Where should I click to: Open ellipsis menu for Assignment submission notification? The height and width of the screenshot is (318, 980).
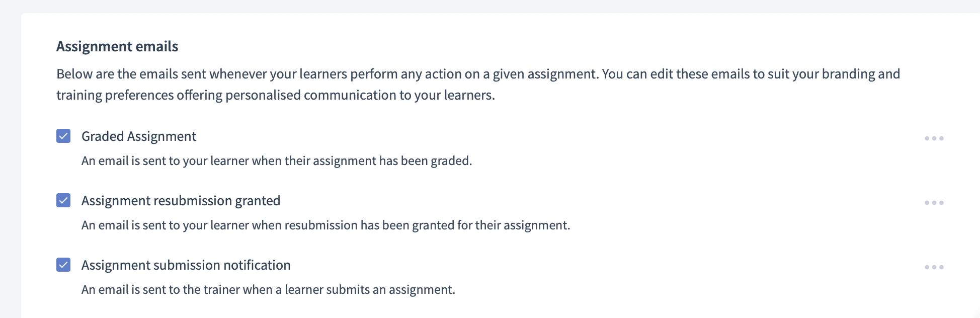pyautogui.click(x=934, y=267)
